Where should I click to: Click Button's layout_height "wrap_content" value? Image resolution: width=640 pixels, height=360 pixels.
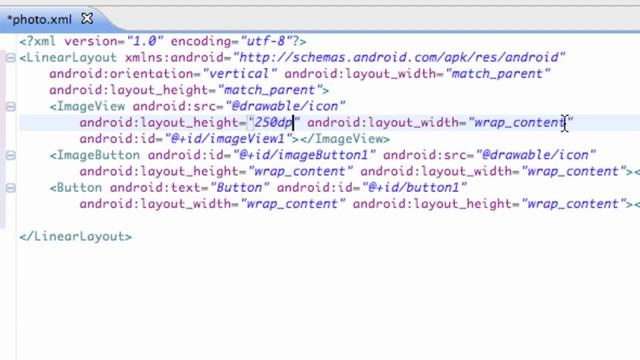[574, 204]
